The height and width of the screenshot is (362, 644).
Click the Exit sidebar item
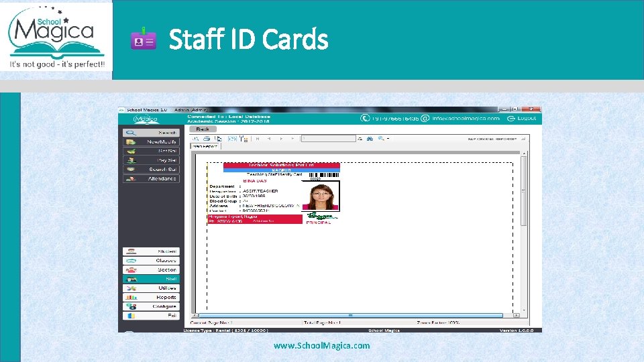151,316
